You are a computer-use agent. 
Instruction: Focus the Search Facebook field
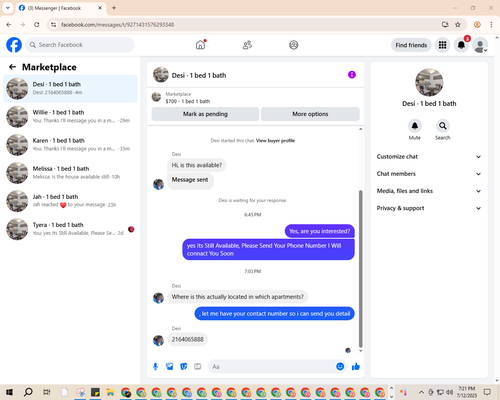(x=80, y=45)
